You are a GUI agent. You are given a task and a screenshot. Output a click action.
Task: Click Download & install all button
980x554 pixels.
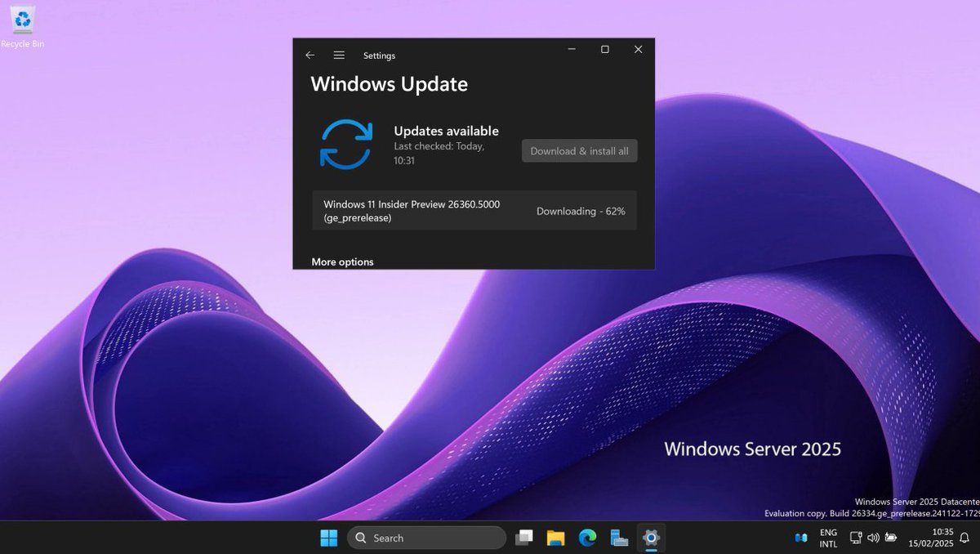[580, 151]
